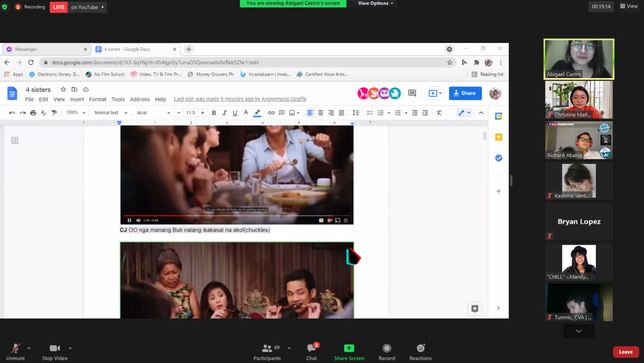Screen dimensions: 644x363
Task: Expand the Zoom View Options menu
Action: (x=376, y=3)
